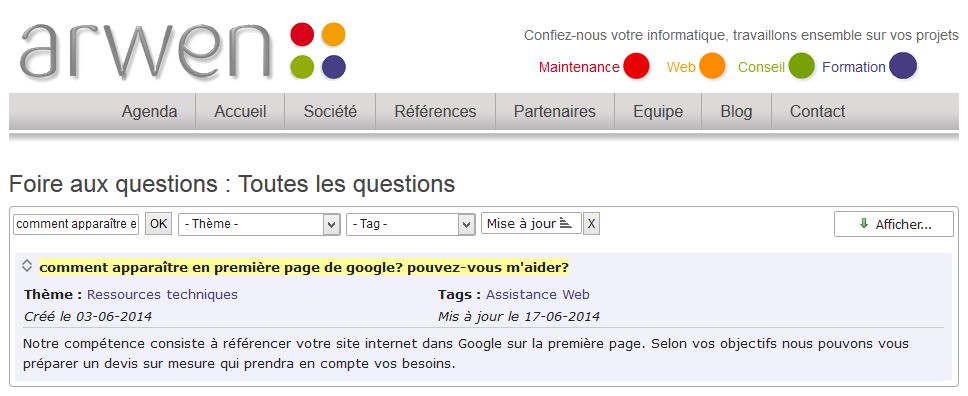Open the Tag dropdown
The width and height of the screenshot is (968, 396).
point(411,224)
